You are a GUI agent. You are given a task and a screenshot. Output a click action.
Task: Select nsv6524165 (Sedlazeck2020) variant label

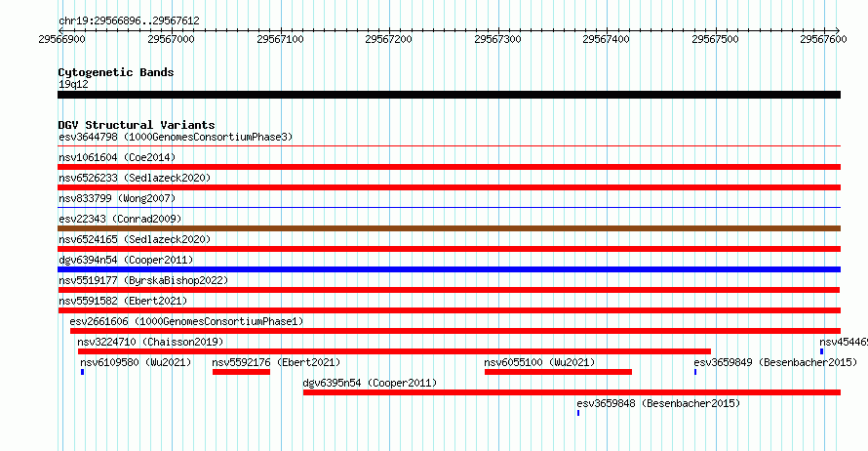[135, 239]
